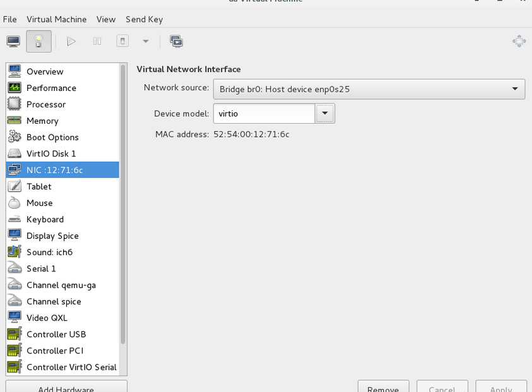Edit the Device model virtio field
This screenshot has width=532, height=392.
coord(264,114)
